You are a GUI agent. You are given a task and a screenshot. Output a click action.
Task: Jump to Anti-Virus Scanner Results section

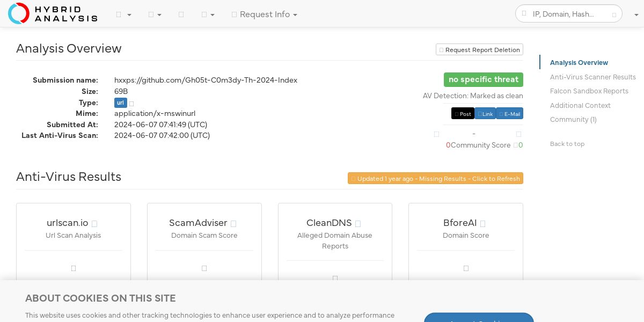click(593, 77)
